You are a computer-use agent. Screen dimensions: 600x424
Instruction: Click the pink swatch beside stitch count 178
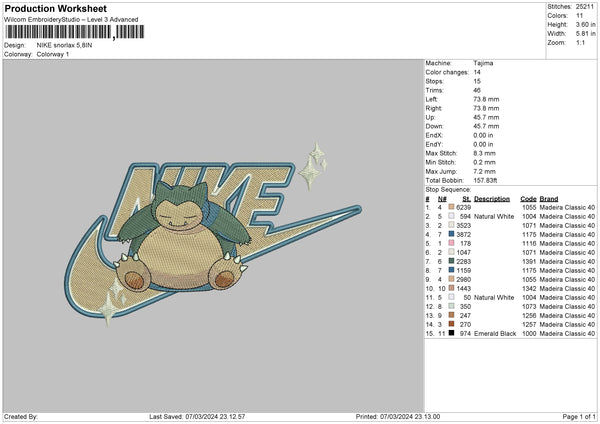[x=452, y=243]
